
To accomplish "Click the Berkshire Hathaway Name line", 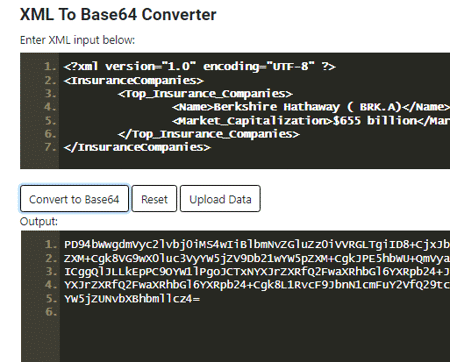I will point(311,107).
